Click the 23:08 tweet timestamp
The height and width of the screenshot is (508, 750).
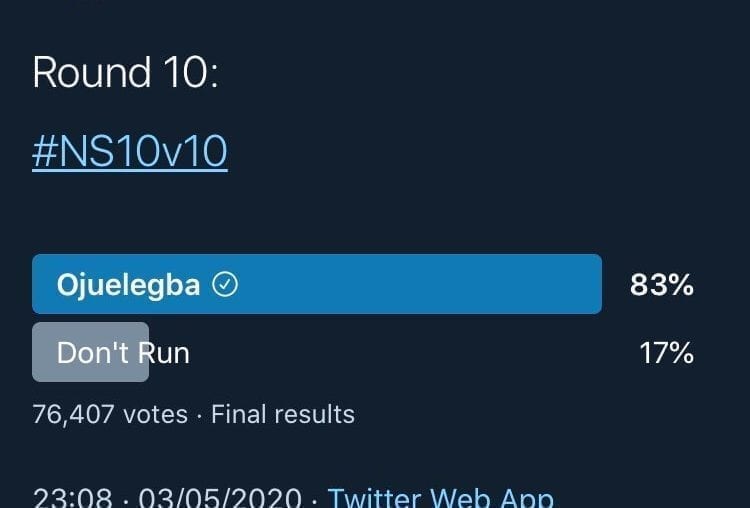point(68,497)
